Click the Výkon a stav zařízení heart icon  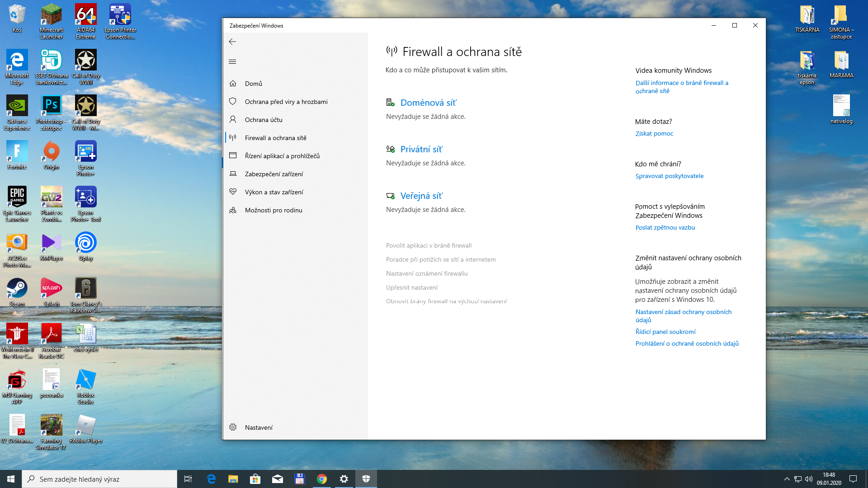[x=233, y=192]
